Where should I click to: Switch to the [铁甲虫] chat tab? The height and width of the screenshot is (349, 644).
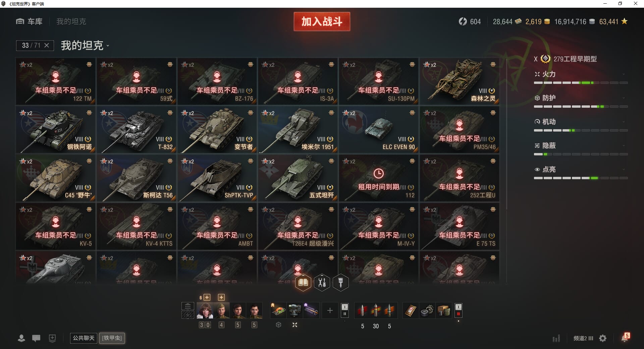(x=112, y=338)
